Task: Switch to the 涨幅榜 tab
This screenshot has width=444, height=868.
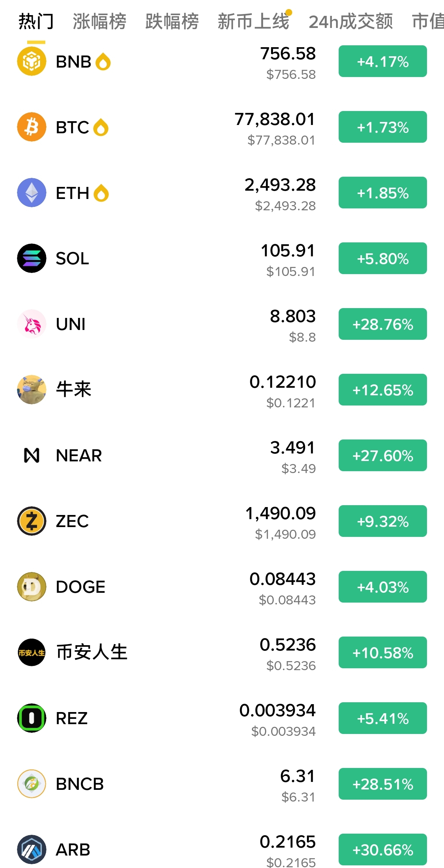Action: (100, 22)
